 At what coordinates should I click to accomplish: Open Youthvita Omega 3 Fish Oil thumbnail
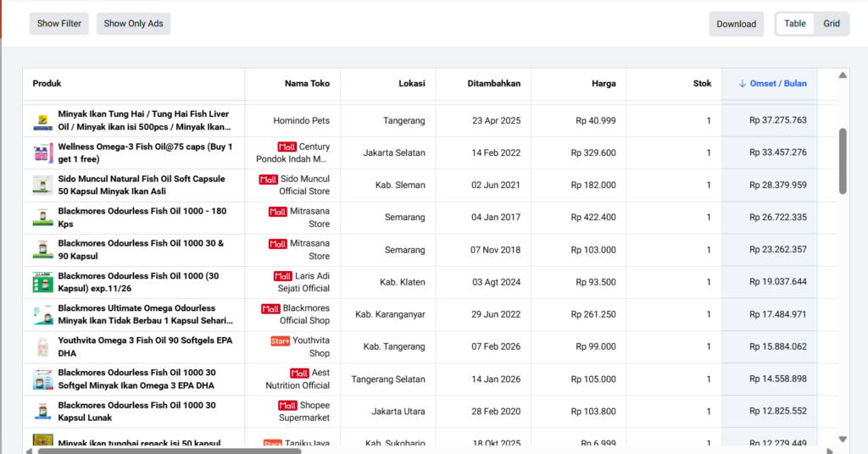pos(42,346)
